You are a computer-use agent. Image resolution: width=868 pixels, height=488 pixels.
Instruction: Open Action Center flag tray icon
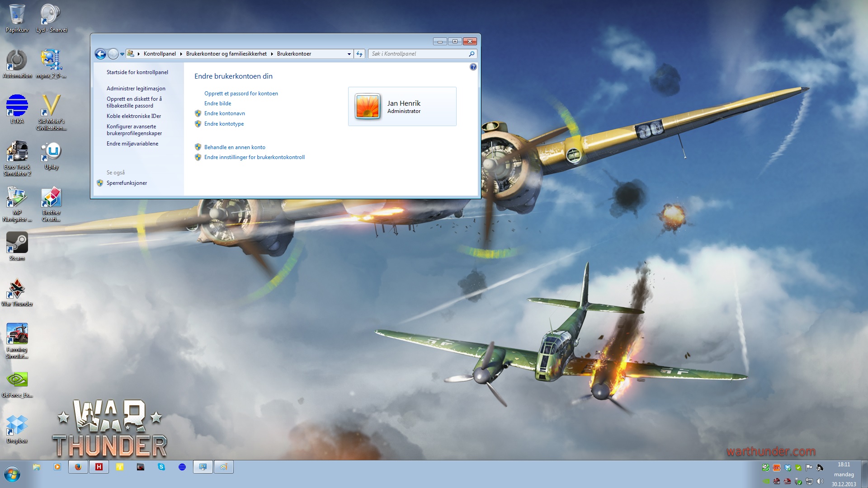click(809, 468)
